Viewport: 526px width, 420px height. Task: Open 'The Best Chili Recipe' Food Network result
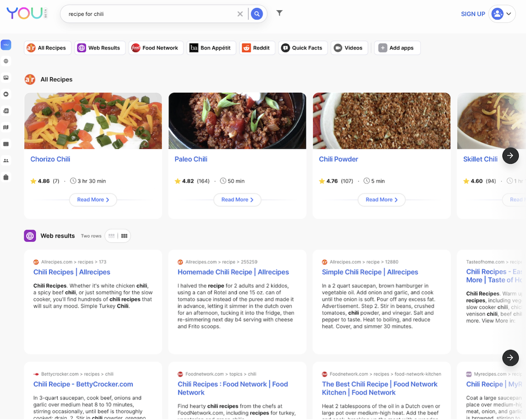click(x=380, y=388)
